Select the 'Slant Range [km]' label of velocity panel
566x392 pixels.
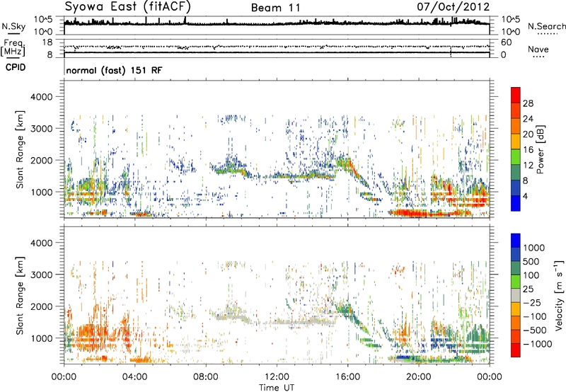[x=20, y=296]
